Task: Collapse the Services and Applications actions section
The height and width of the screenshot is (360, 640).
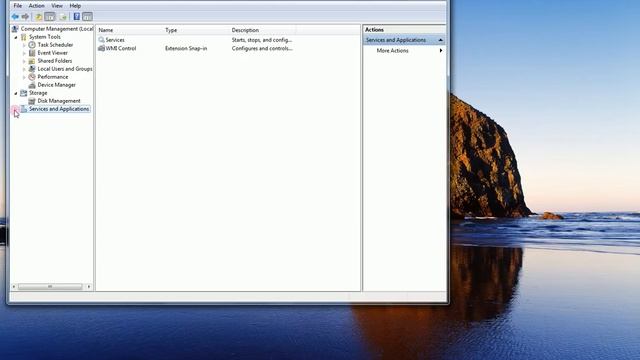Action: pyautogui.click(x=440, y=40)
